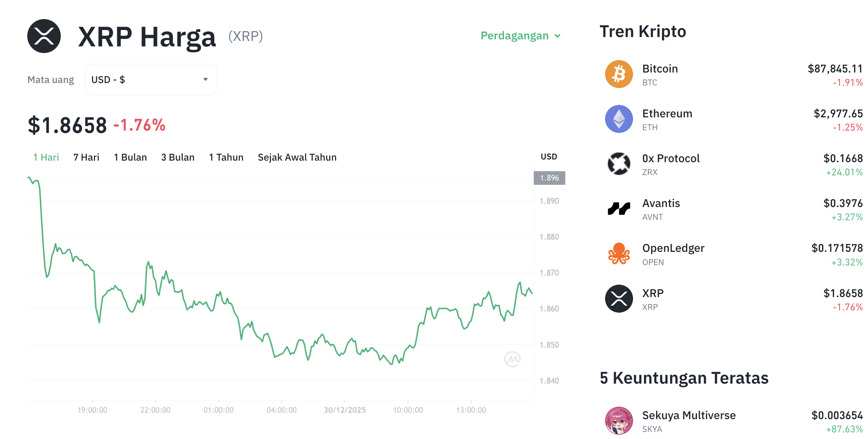Click the Tren Kripto heading link
The width and height of the screenshot is (868, 439).
point(643,31)
